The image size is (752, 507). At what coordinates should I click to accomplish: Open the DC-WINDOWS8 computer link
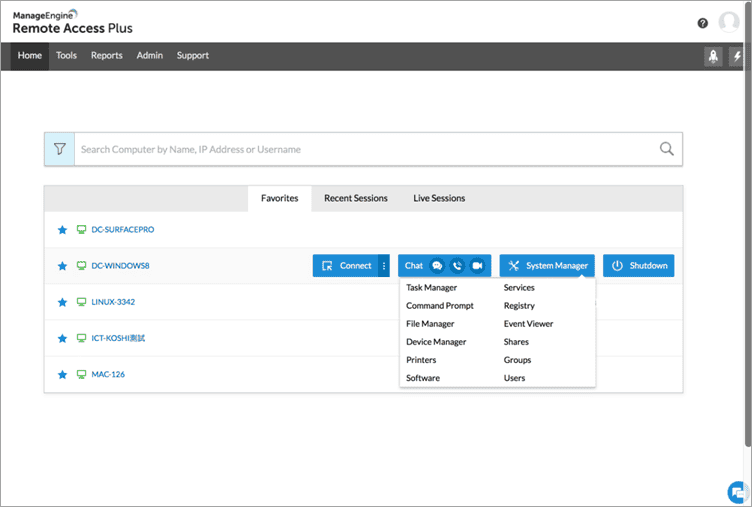click(x=120, y=266)
